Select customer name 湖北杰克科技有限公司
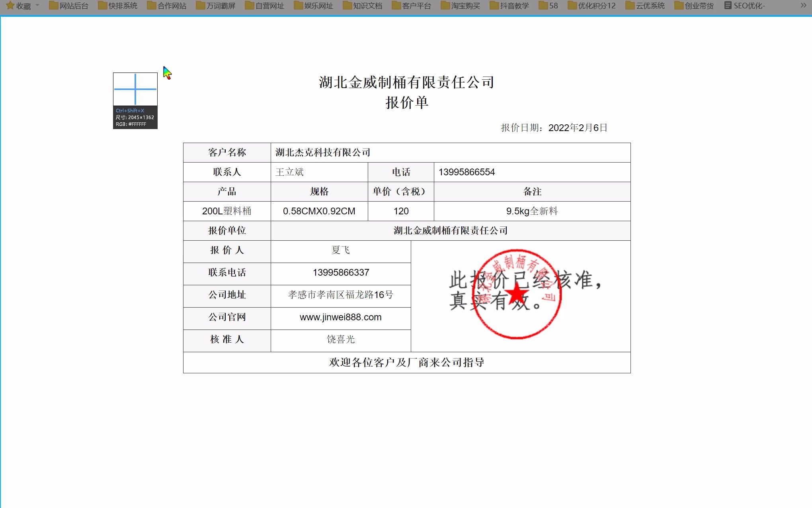 click(323, 153)
